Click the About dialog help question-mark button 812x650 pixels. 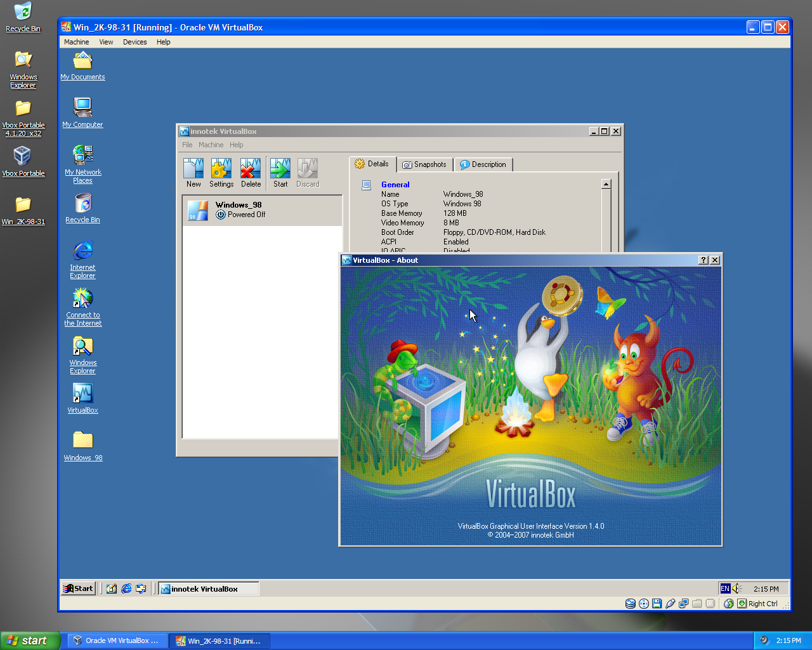(x=704, y=260)
